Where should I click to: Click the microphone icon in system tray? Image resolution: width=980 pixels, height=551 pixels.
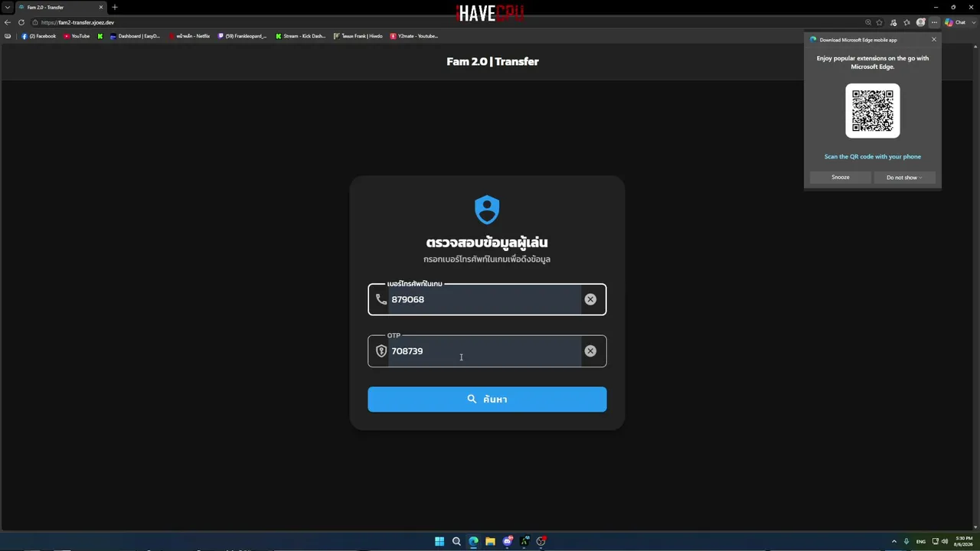[x=906, y=541]
